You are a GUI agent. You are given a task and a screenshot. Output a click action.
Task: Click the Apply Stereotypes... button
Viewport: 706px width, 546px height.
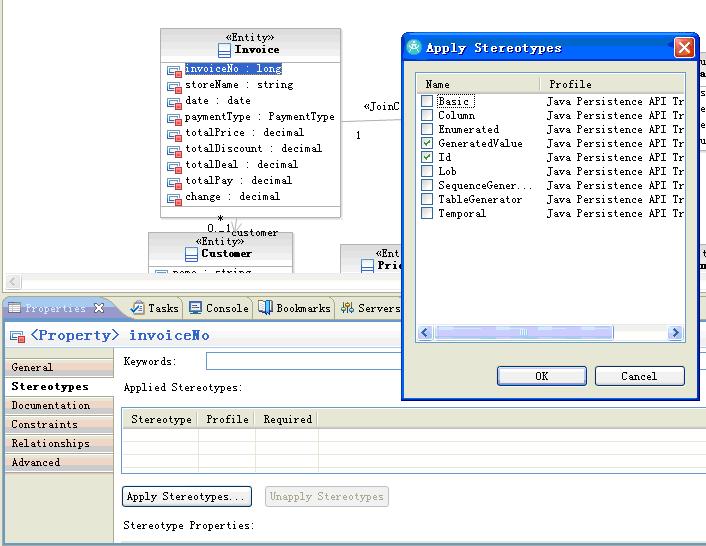(187, 497)
